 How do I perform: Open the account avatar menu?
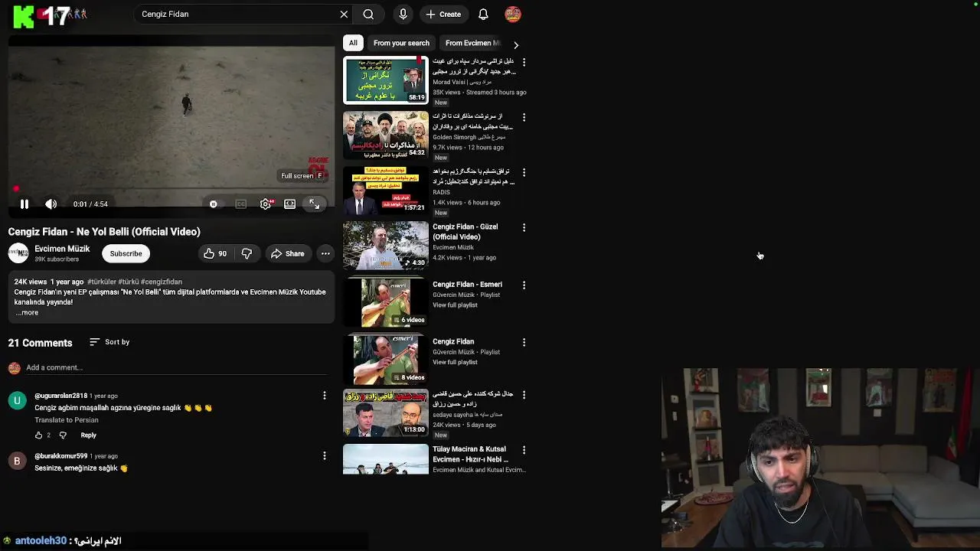click(x=513, y=14)
